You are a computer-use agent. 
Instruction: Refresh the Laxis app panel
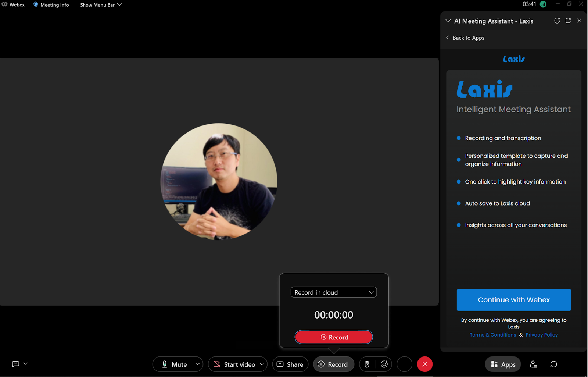[x=557, y=21]
